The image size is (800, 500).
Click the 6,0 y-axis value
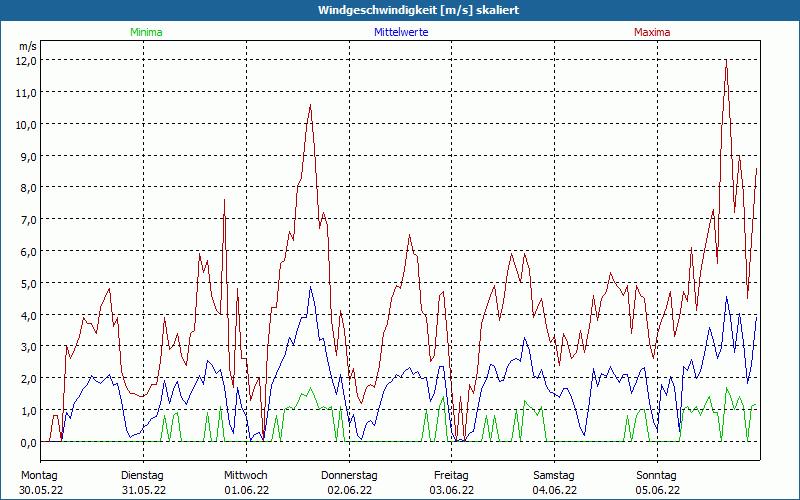(29, 252)
